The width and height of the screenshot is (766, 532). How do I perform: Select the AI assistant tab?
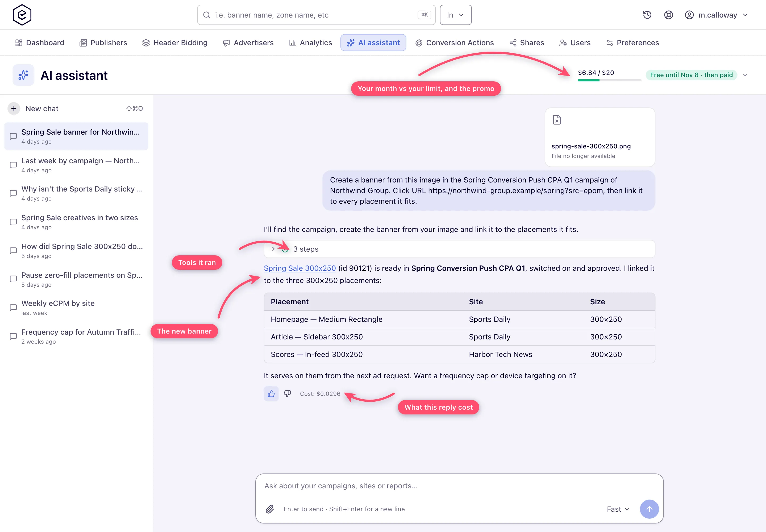(373, 43)
